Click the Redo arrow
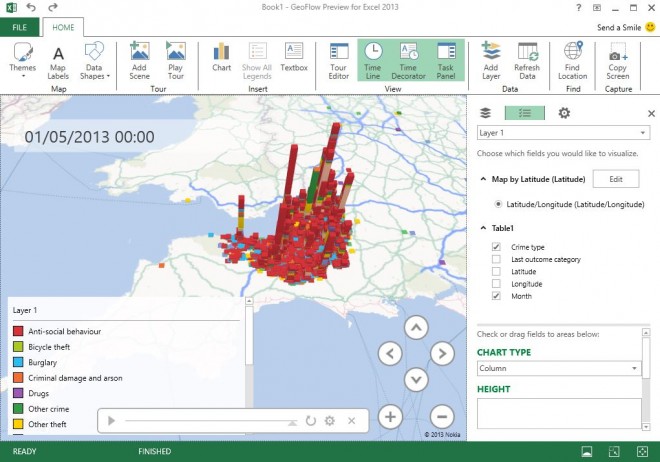 53,7
